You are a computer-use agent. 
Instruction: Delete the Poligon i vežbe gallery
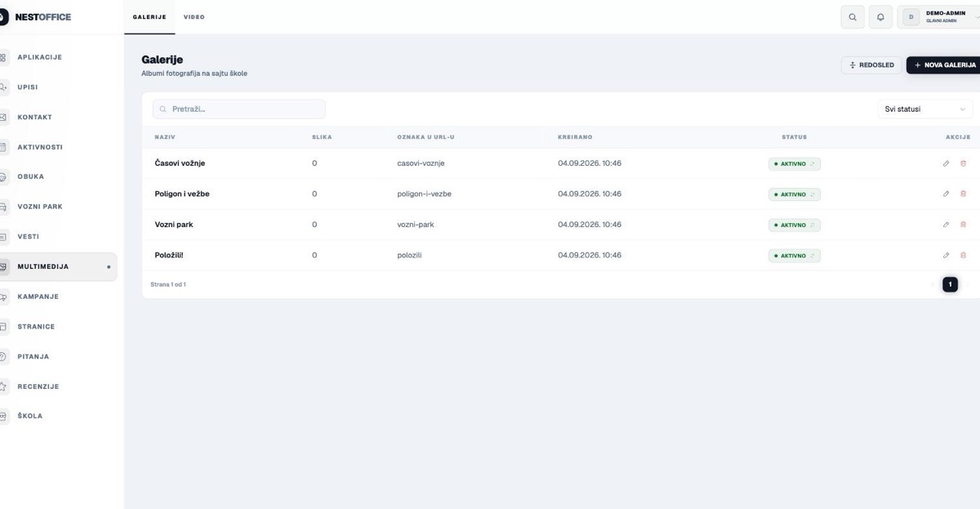coord(963,194)
